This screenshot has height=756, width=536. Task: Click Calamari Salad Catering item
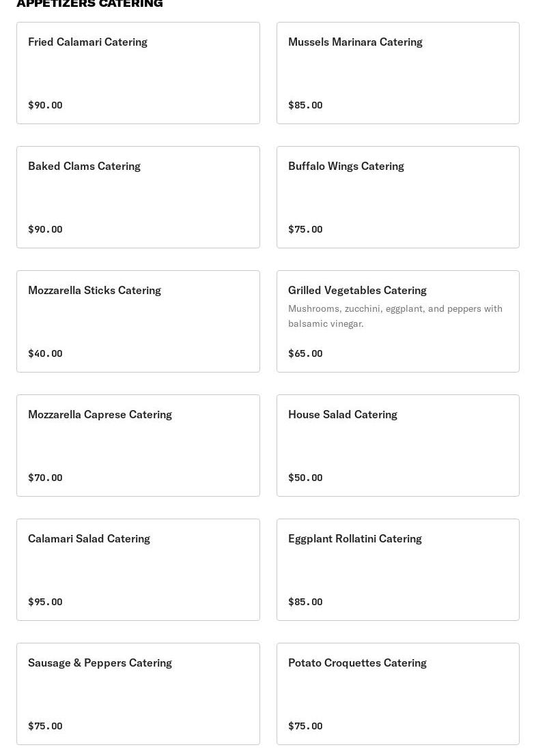(x=138, y=570)
